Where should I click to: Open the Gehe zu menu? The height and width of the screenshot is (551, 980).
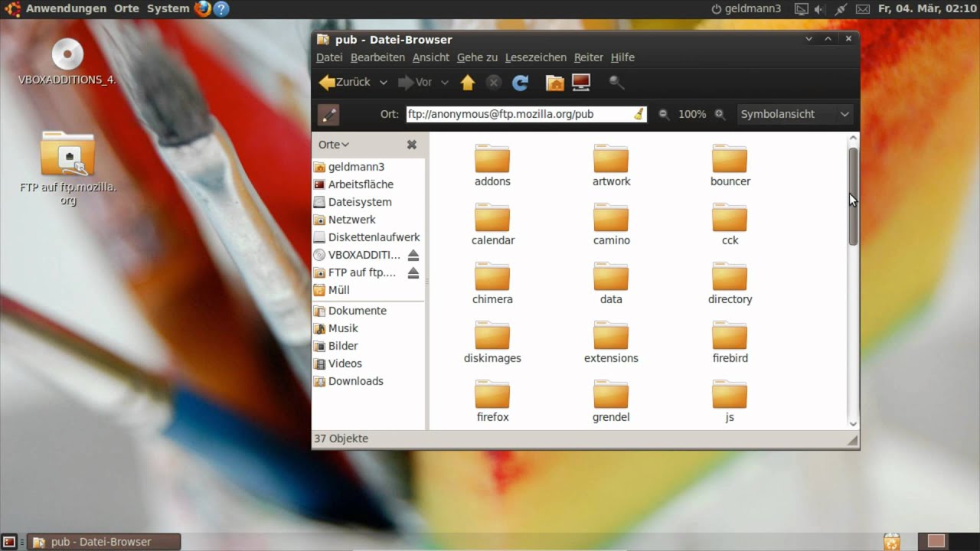[477, 57]
